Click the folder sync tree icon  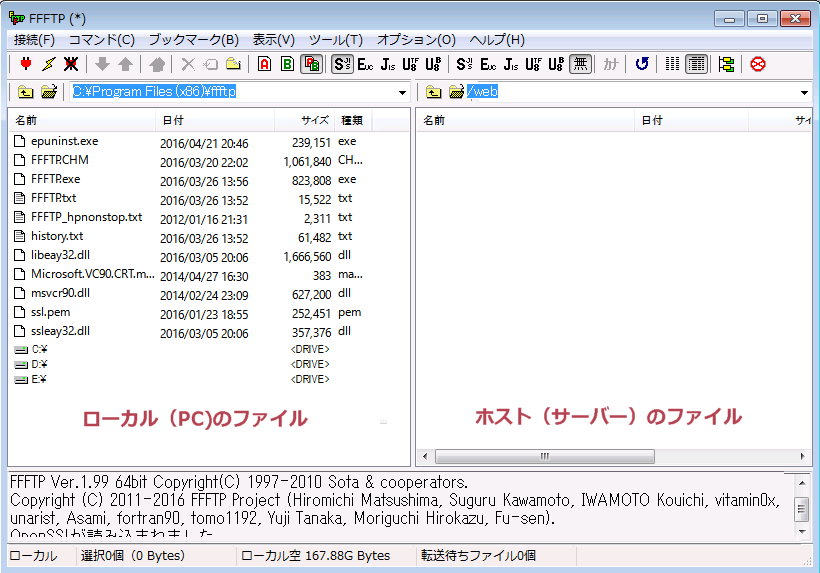point(726,64)
